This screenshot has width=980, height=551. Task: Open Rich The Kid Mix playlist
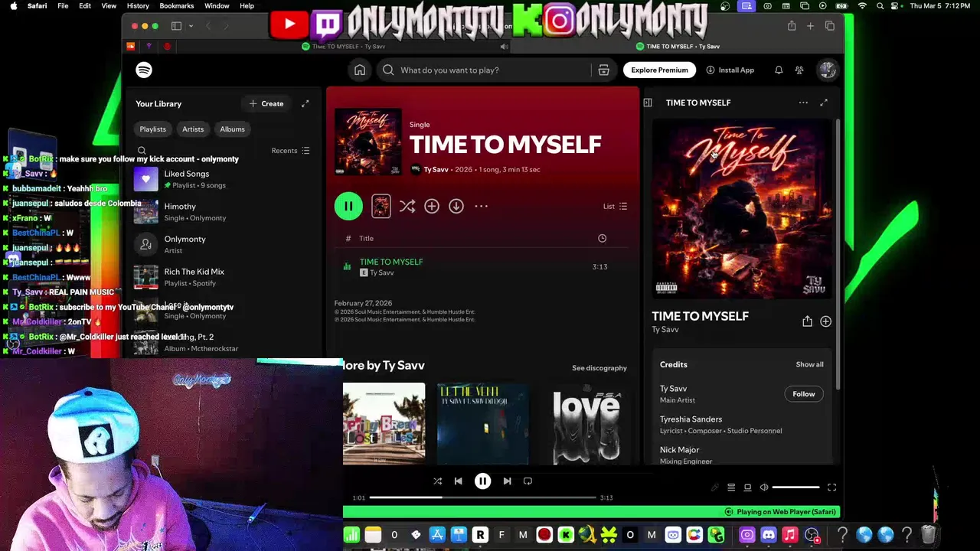[x=222, y=277]
